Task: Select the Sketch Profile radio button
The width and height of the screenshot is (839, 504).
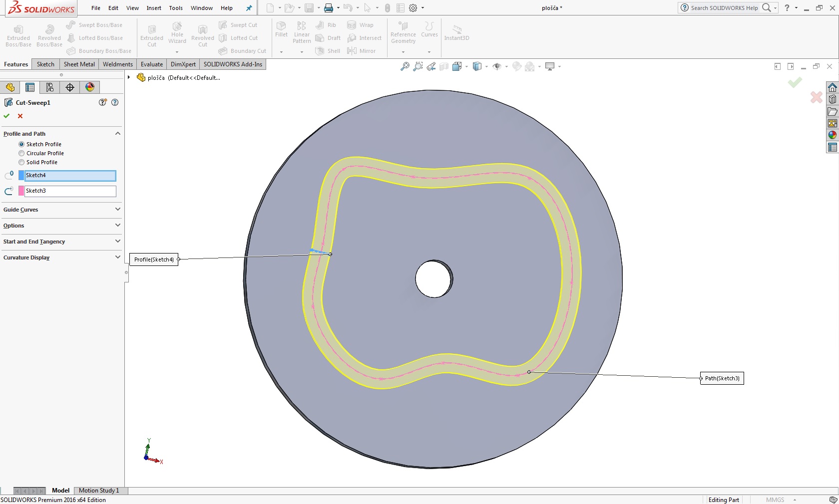Action: click(x=21, y=144)
